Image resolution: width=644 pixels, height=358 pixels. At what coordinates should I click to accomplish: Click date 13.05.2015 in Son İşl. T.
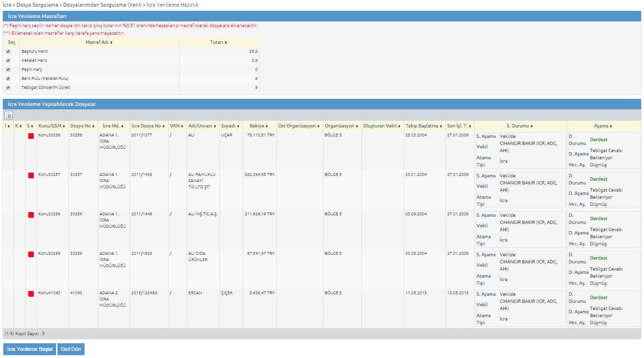coord(458,293)
